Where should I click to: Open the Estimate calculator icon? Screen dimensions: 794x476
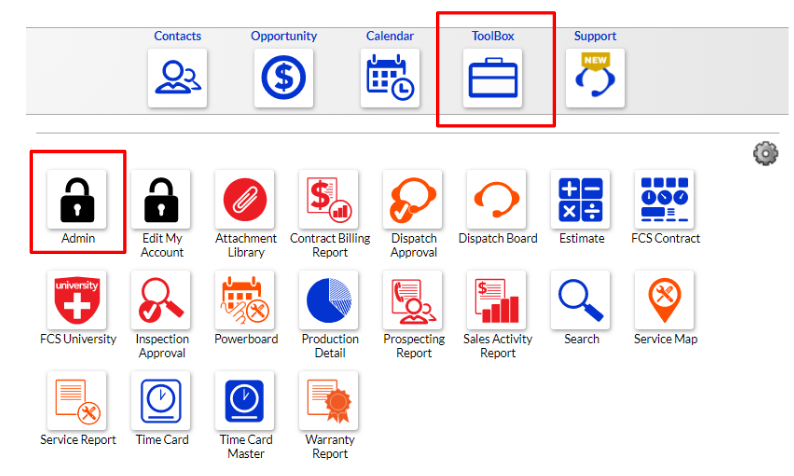click(581, 199)
